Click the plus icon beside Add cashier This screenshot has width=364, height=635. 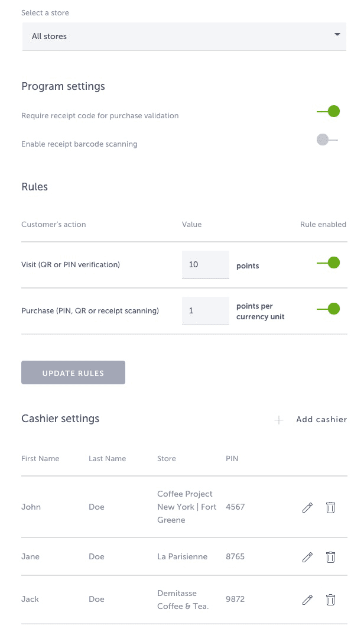278,419
